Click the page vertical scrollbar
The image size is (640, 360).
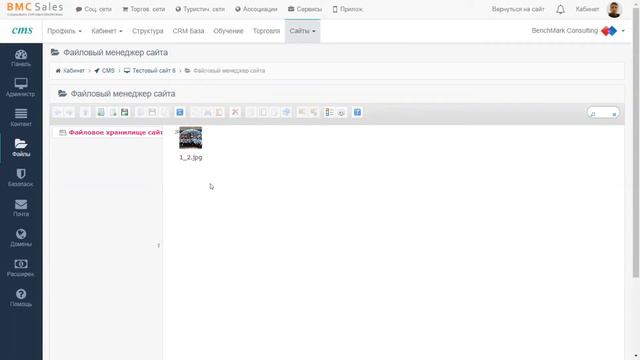pyautogui.click(x=636, y=143)
